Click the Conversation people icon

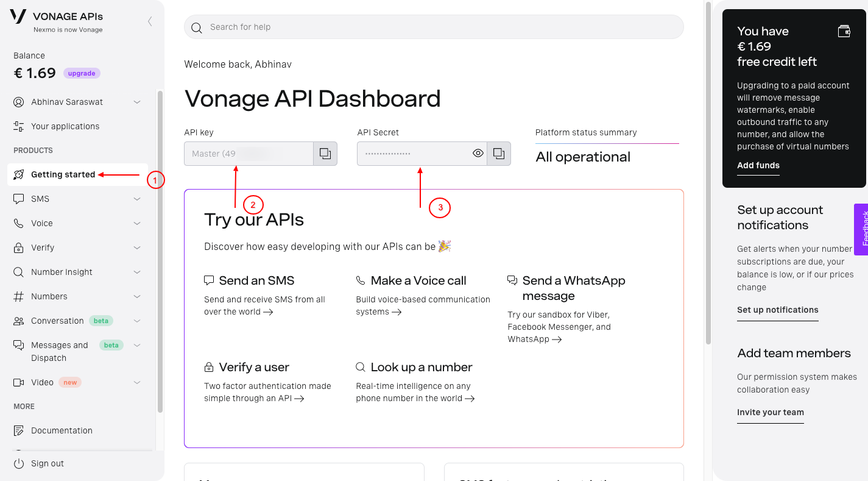(19, 321)
